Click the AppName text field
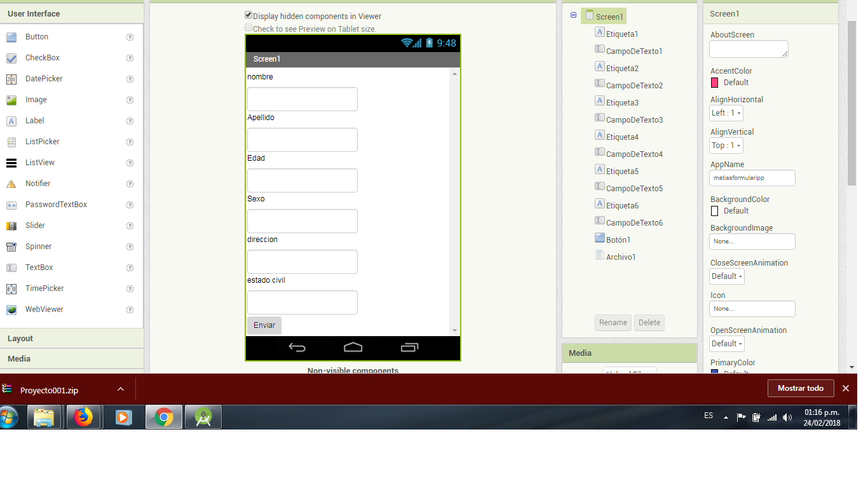 tap(752, 178)
